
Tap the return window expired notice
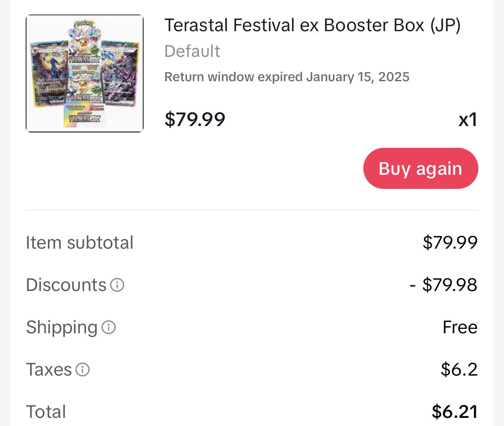[287, 77]
